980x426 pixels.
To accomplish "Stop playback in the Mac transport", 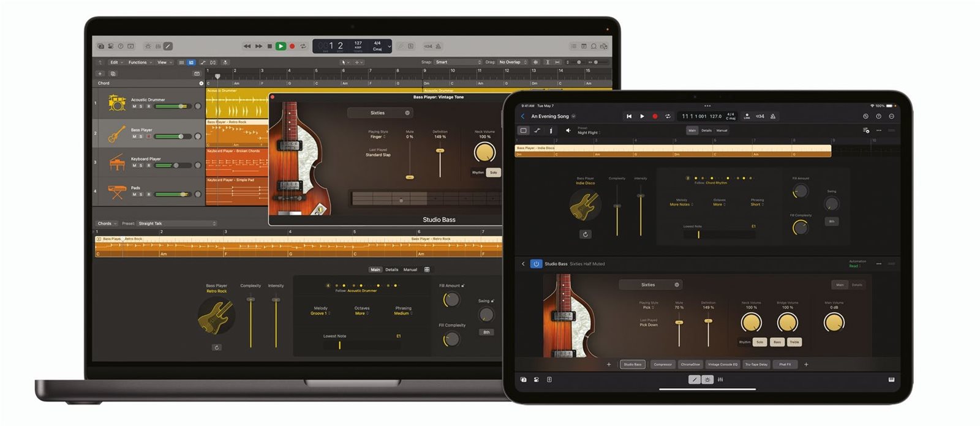I will pyautogui.click(x=269, y=46).
